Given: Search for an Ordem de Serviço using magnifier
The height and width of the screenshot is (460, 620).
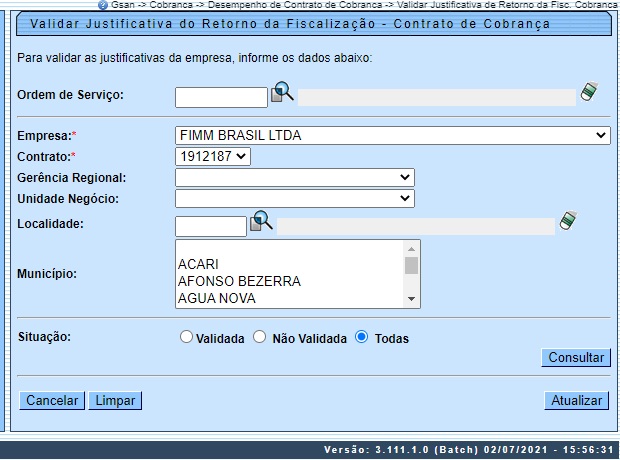Looking at the screenshot, I should (x=282, y=92).
